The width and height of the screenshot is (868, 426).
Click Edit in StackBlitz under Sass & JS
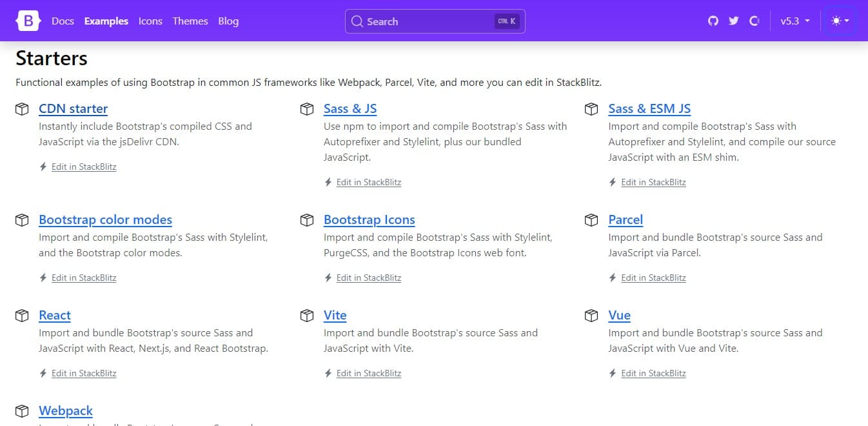click(369, 182)
